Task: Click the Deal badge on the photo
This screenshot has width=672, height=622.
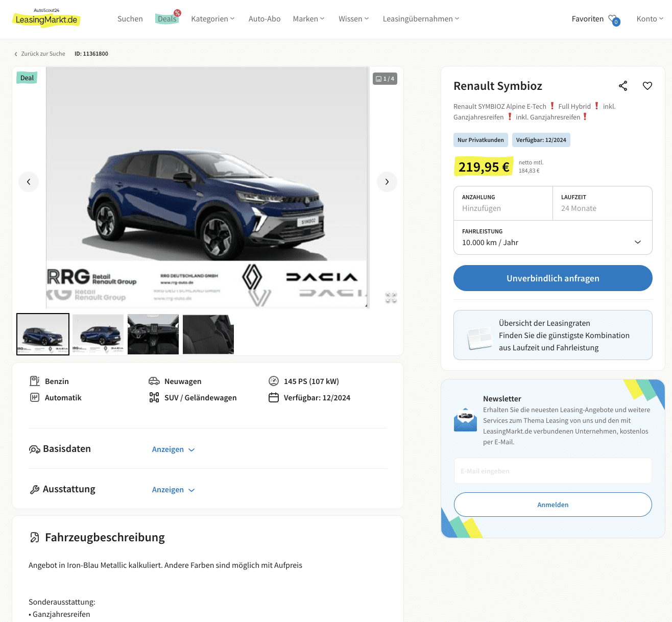Action: [x=27, y=78]
